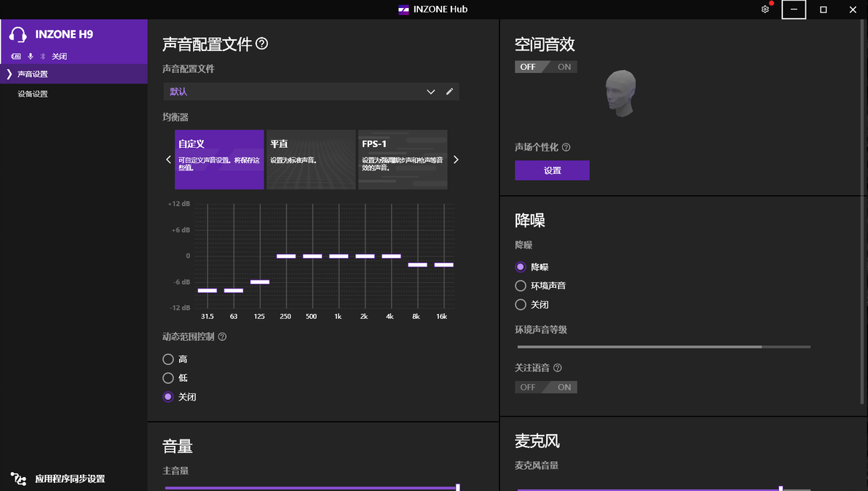Click the 关闭 status text under INZONE H9
868x491 pixels.
(x=59, y=57)
